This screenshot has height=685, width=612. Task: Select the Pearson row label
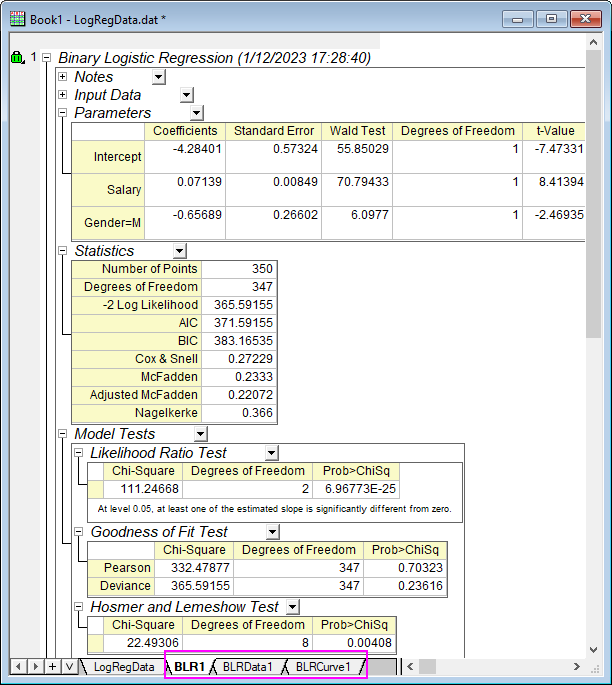click(121, 567)
